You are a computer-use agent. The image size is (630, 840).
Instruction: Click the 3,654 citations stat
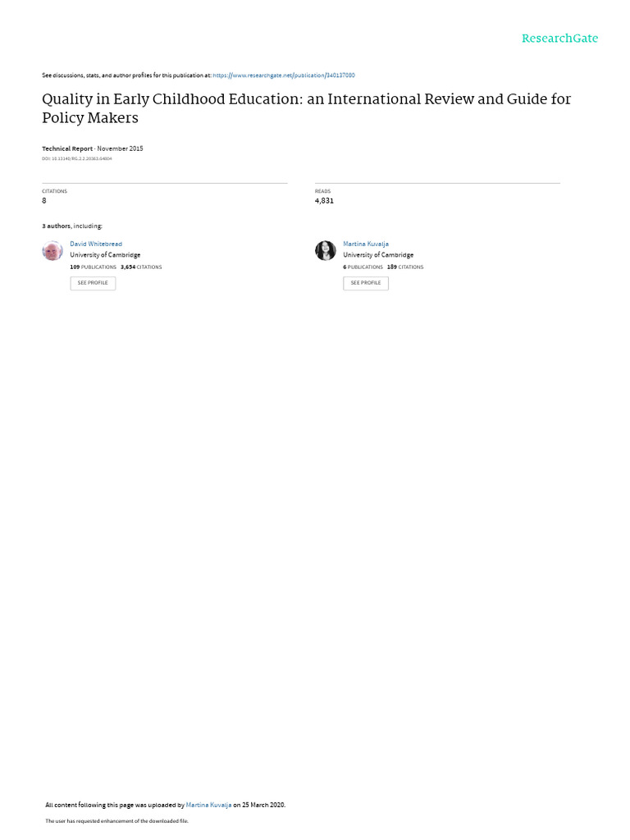pyautogui.click(x=141, y=267)
